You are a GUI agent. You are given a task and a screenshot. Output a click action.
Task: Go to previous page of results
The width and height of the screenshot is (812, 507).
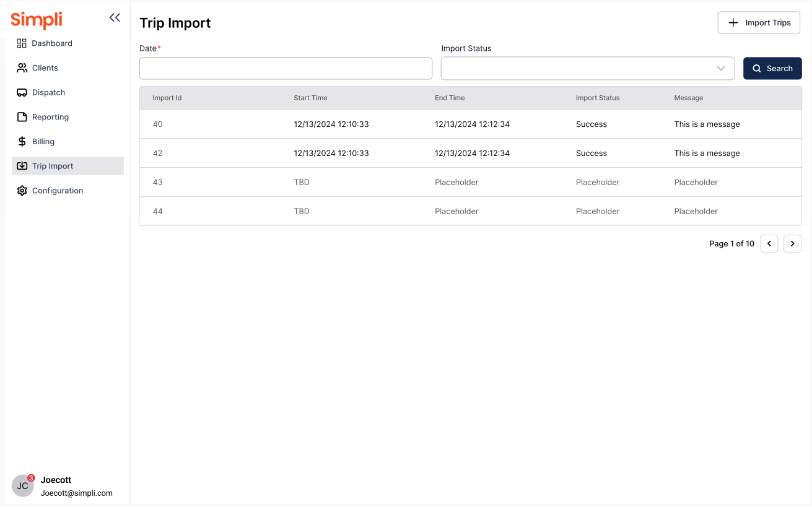tap(769, 244)
